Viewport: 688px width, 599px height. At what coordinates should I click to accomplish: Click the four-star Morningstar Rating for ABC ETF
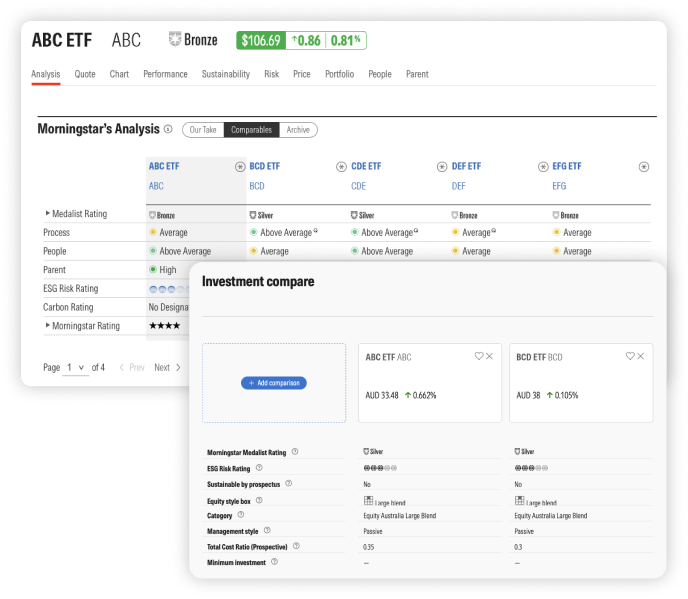click(165, 326)
